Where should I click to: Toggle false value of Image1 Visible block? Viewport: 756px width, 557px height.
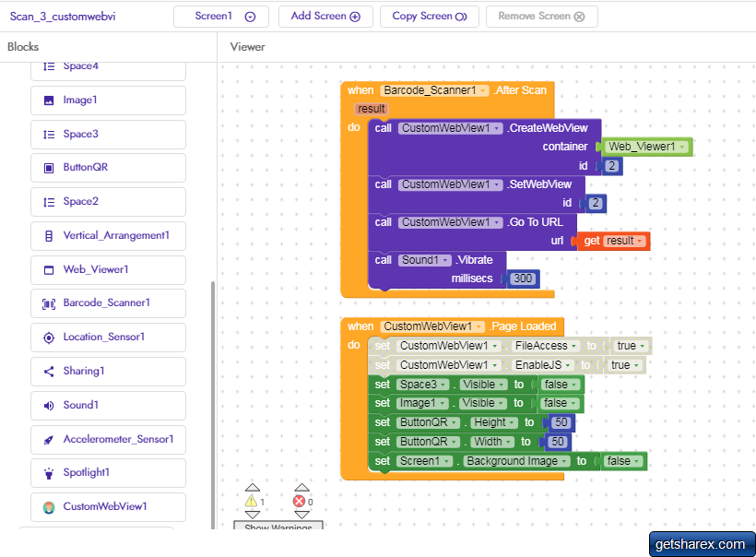(561, 403)
